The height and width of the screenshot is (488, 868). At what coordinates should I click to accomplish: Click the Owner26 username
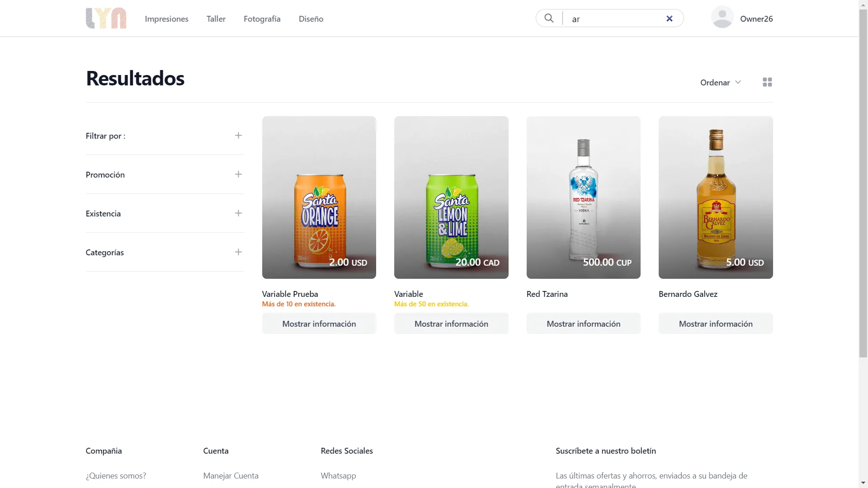pos(756,19)
